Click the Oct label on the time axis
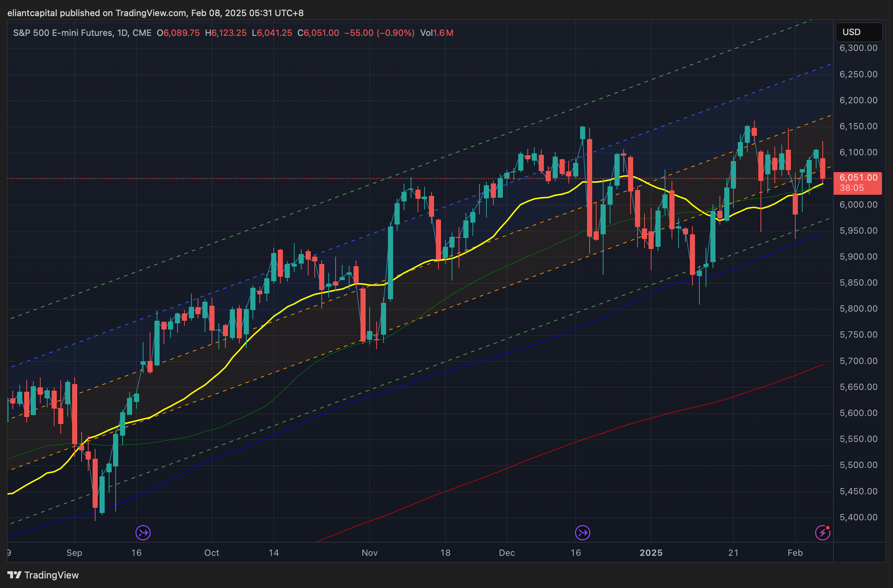 pos(211,553)
